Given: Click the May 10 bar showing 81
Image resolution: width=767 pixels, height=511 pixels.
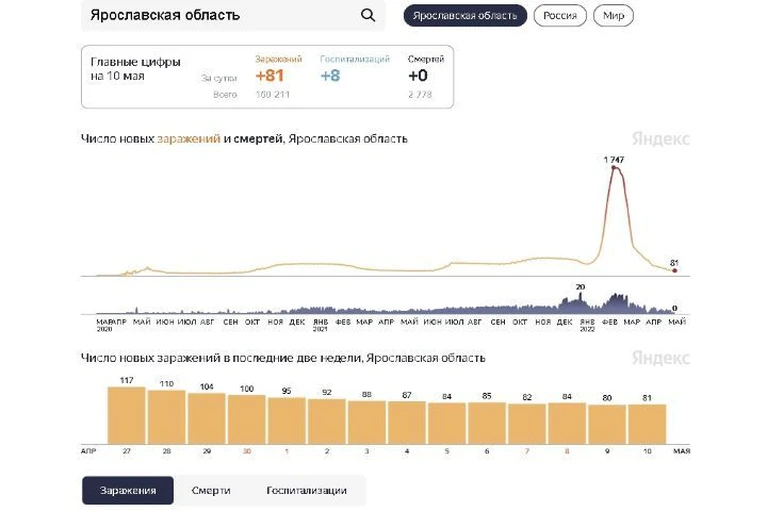Looking at the screenshot, I should click(647, 424).
